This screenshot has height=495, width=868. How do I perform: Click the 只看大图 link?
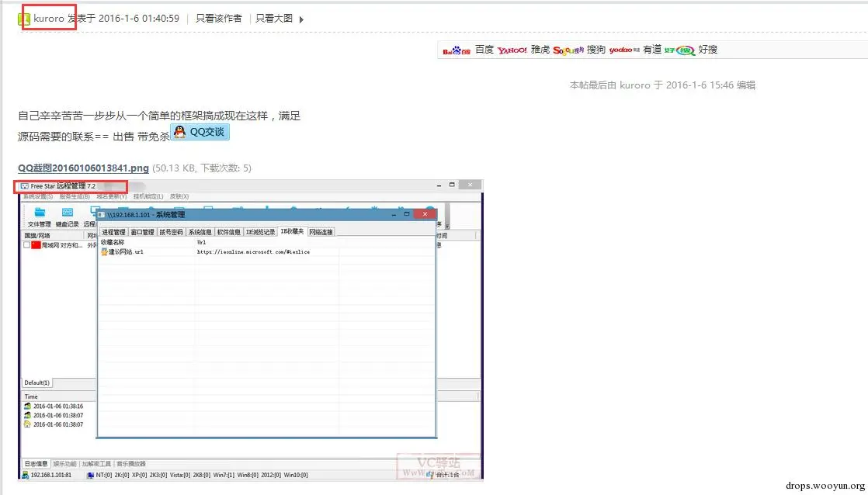(x=274, y=19)
